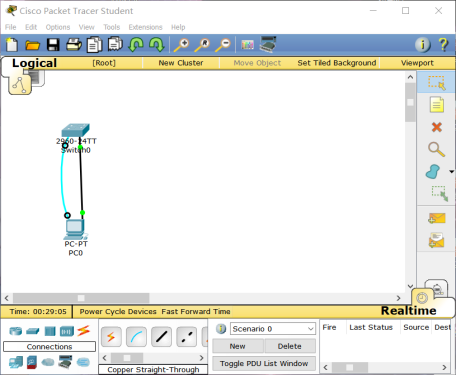
Task: Click the Switch0 device on canvas
Action: pyautogui.click(x=76, y=130)
